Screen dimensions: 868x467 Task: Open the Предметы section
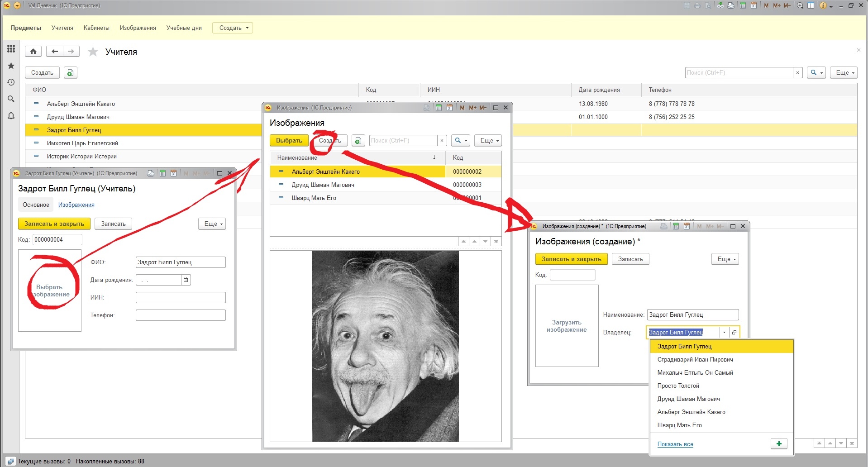coord(26,28)
